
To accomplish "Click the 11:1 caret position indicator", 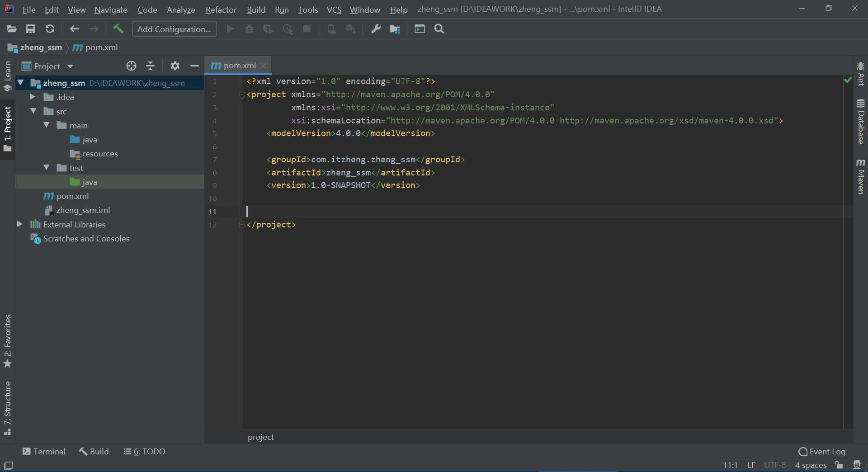I will click(x=730, y=465).
